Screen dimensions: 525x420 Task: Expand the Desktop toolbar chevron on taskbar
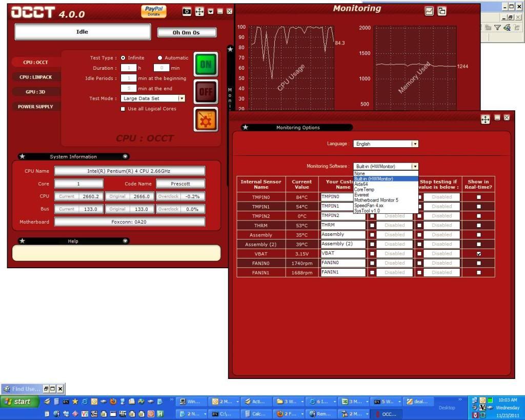pyautogui.click(x=460, y=399)
